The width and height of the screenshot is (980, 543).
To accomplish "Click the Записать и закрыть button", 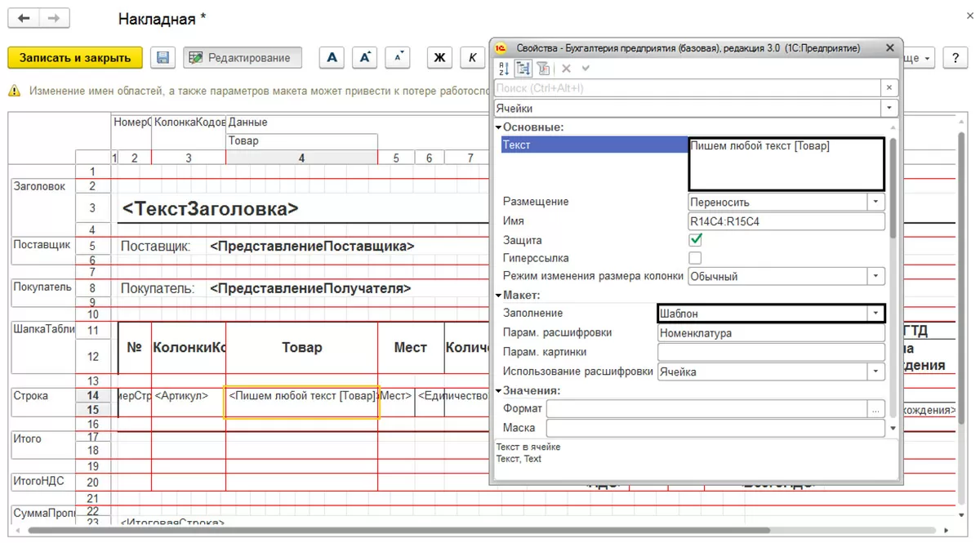I will pos(75,58).
